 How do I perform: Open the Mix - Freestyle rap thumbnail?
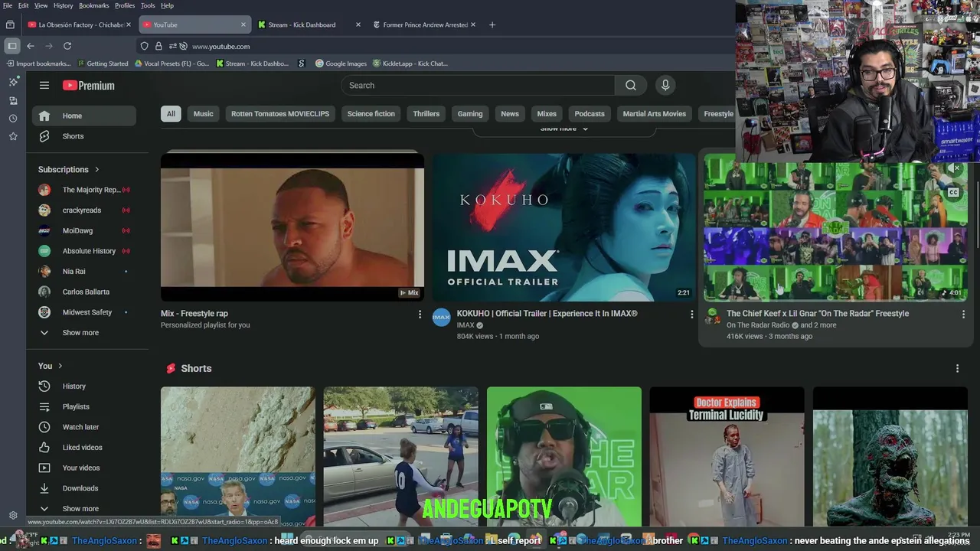tap(292, 227)
